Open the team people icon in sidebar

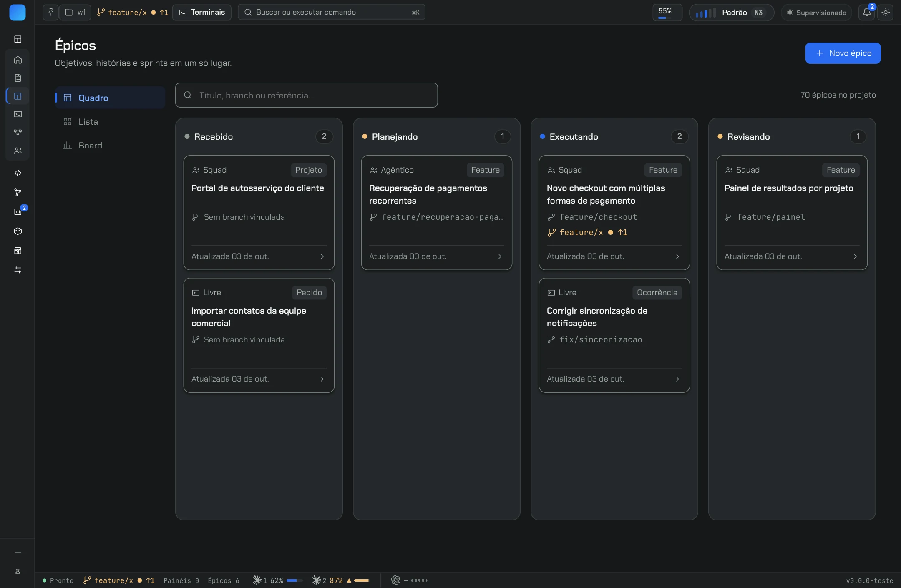click(18, 151)
